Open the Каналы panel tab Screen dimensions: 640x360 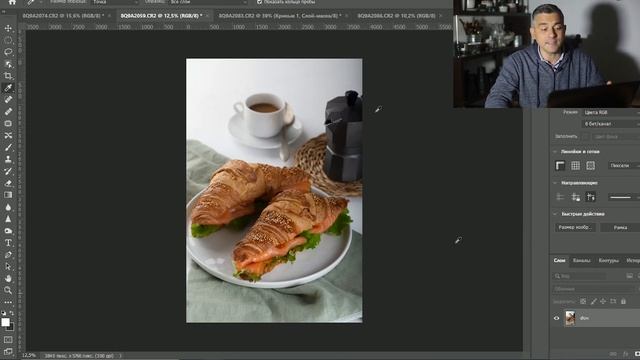581,260
